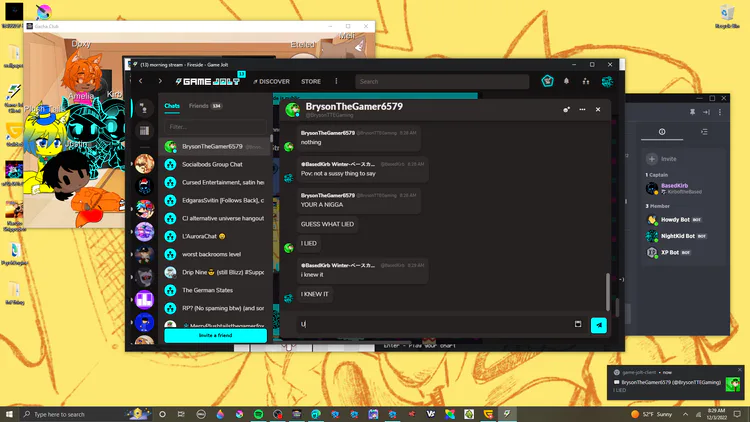The width and height of the screenshot is (750, 422).
Task: Click the chat Filter input field
Action: tap(215, 127)
